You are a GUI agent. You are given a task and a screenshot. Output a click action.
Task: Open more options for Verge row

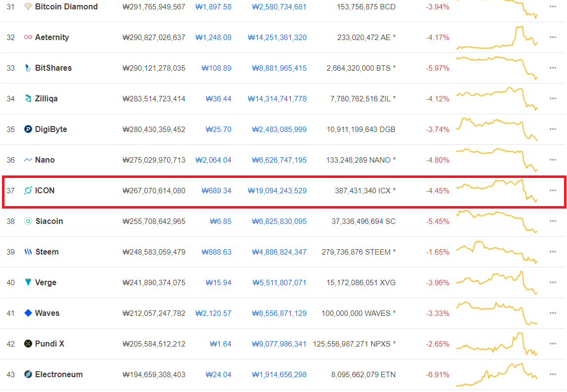[x=553, y=283]
